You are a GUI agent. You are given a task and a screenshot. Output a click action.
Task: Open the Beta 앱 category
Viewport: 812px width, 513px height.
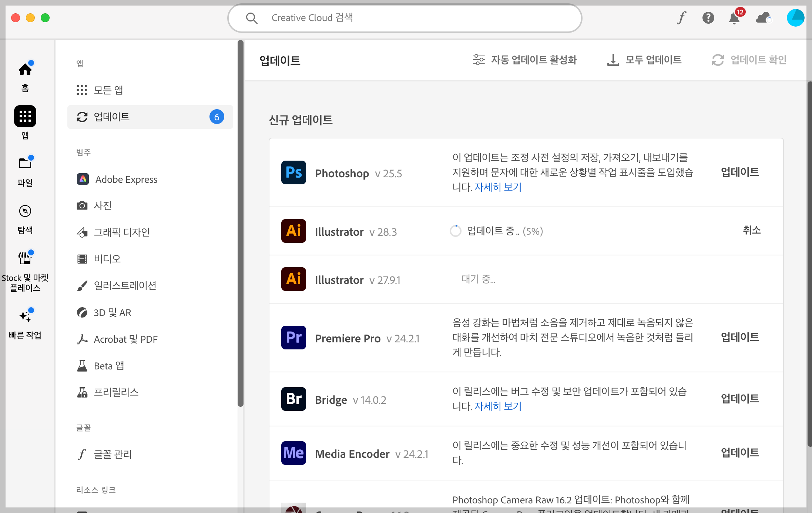pos(150,366)
